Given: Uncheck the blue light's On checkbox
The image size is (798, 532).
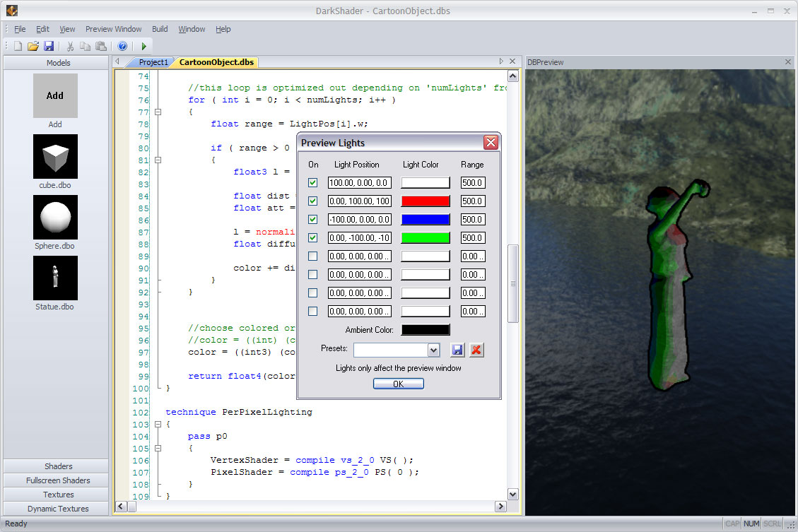Looking at the screenshot, I should tap(313, 220).
